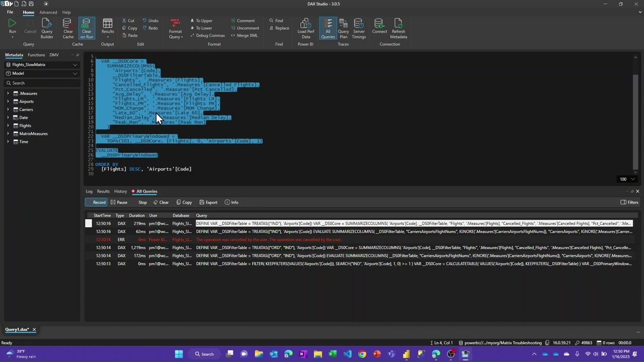Viewport: 644px width, 362px height.
Task: Switch to the Advanced ribbon tab
Action: (x=48, y=12)
